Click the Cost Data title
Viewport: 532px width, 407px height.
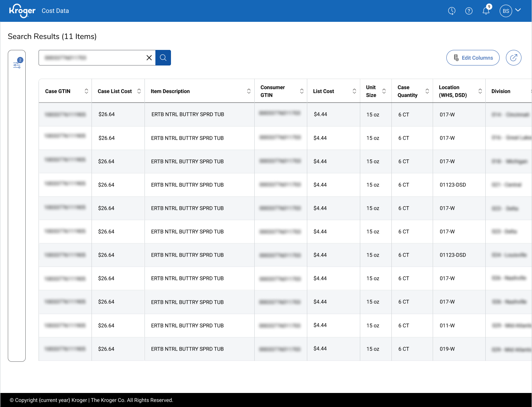coord(55,11)
